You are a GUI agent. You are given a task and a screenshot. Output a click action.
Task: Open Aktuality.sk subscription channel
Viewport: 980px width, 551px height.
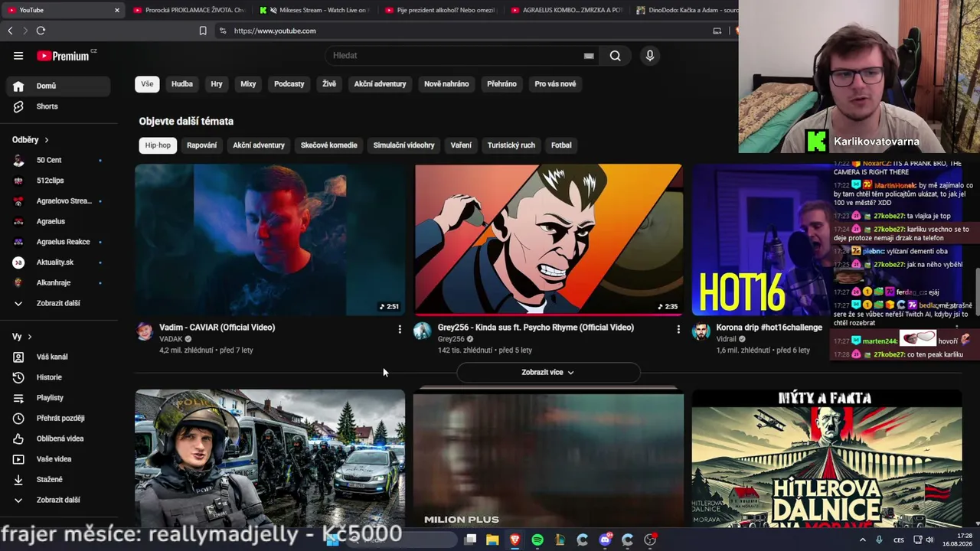coord(58,262)
